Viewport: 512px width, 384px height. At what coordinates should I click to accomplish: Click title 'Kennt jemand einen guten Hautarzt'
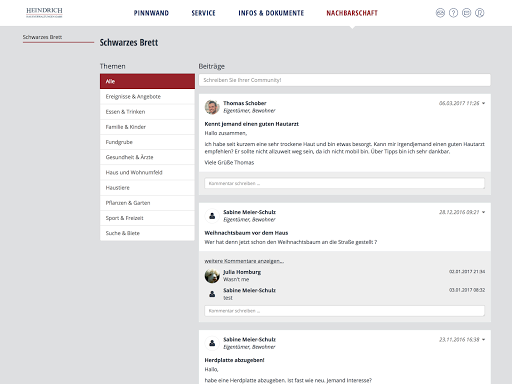[x=252, y=124]
